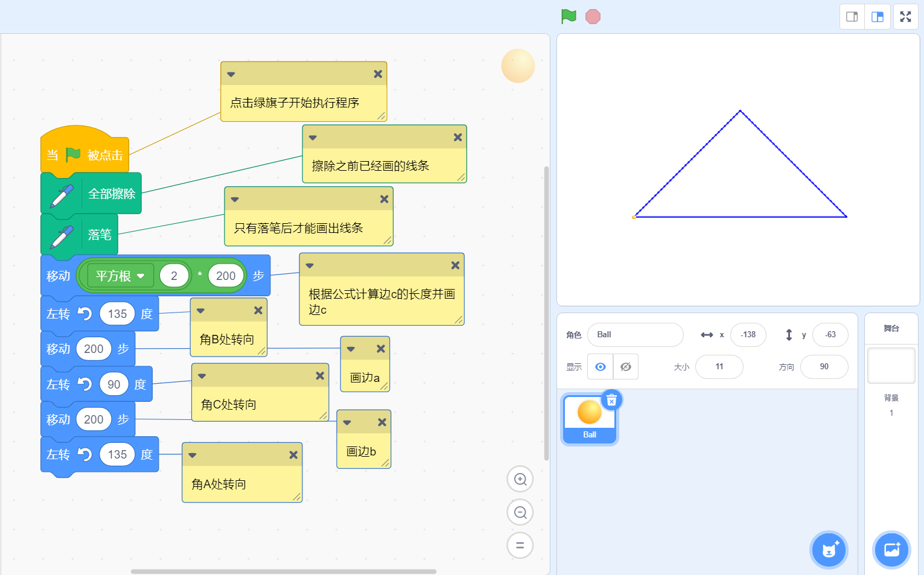Click the horizontal workspace scrollbar

click(284, 571)
